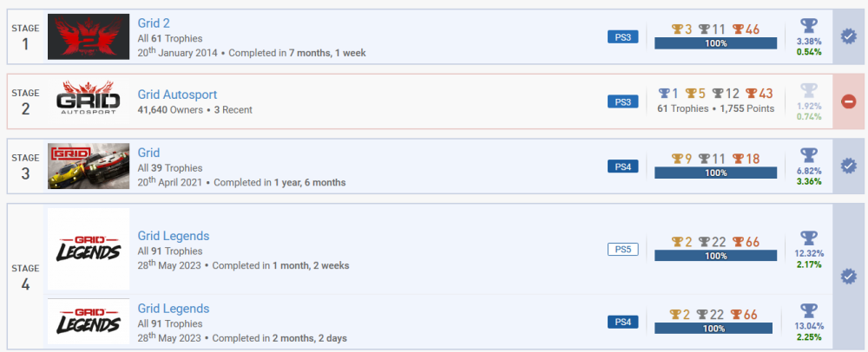868x352 pixels.
Task: Click the Grid PS4 100% progress bar
Action: [716, 173]
